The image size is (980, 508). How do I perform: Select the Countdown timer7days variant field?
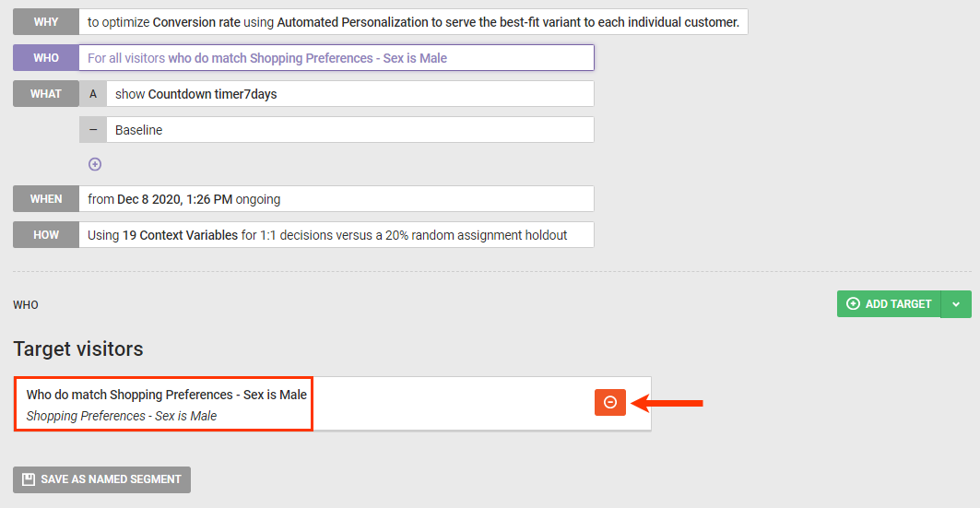point(350,94)
